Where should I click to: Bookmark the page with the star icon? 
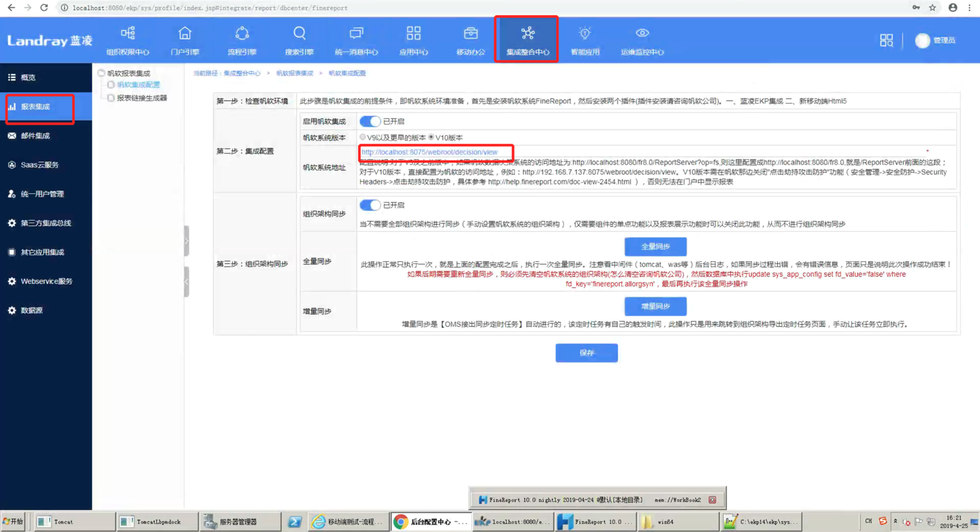pos(933,8)
